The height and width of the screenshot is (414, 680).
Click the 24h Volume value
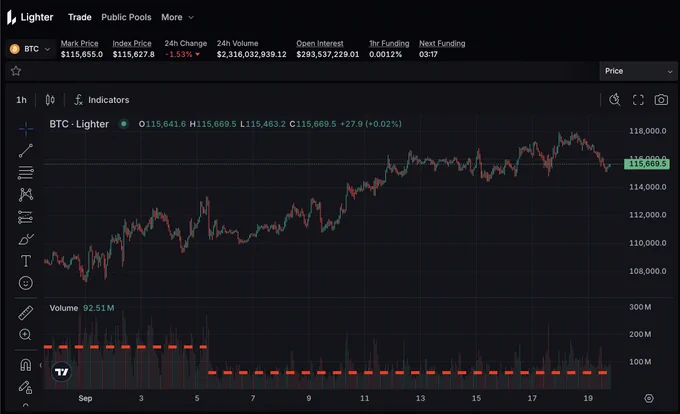(x=252, y=55)
